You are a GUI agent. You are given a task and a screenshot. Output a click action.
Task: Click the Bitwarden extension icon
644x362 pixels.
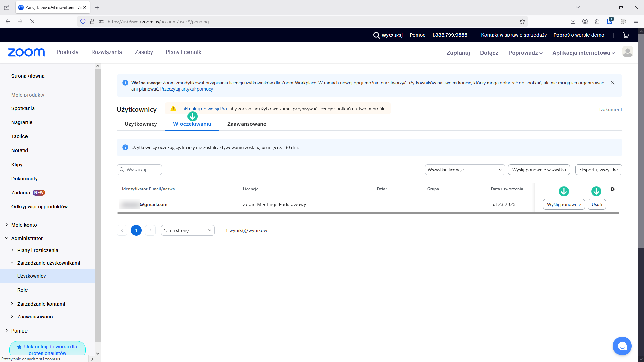click(610, 21)
